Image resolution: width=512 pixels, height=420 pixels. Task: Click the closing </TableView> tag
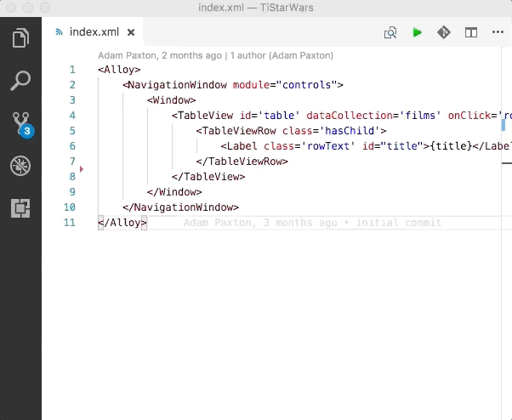(x=208, y=177)
